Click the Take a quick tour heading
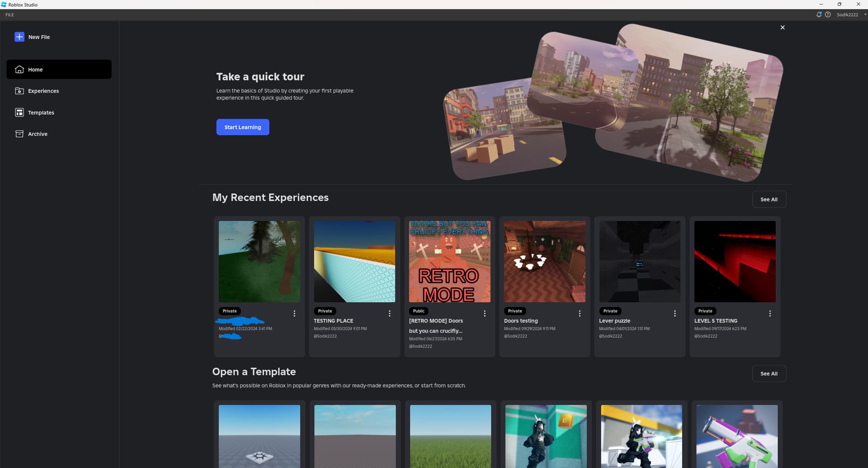Image resolution: width=868 pixels, height=468 pixels. point(260,77)
